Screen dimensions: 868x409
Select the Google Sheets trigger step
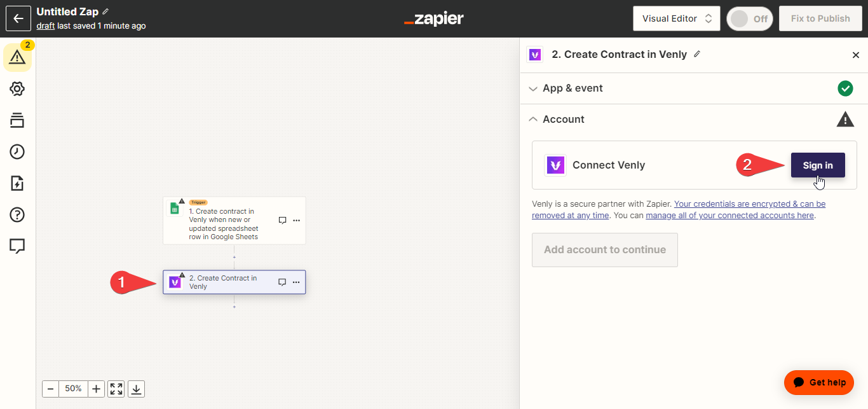pyautogui.click(x=234, y=221)
